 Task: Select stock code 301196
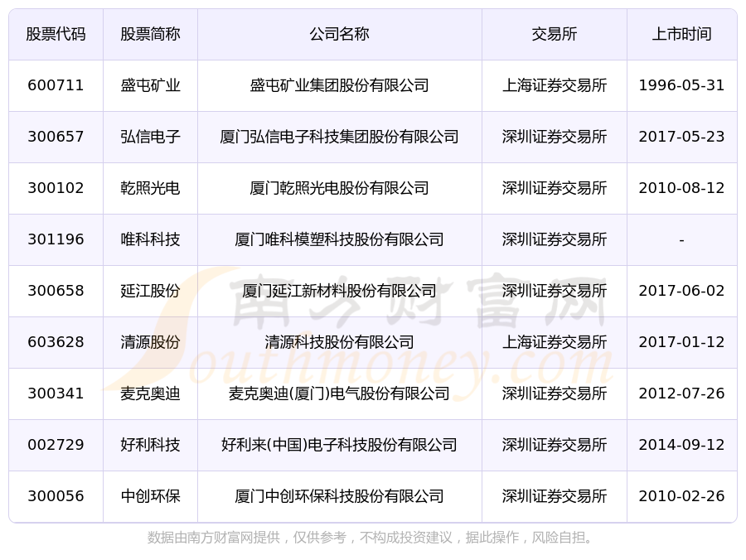coord(56,239)
